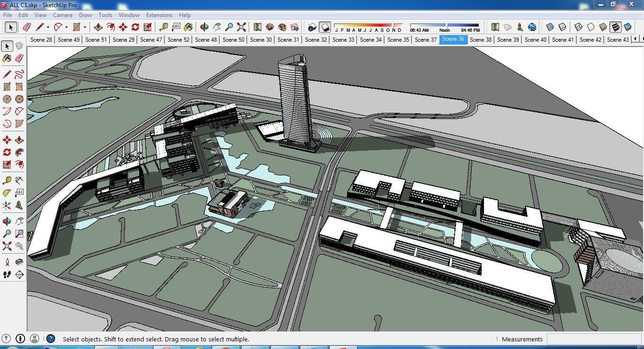
Task: Open the Arc tool dropdown arrow
Action: (66, 27)
